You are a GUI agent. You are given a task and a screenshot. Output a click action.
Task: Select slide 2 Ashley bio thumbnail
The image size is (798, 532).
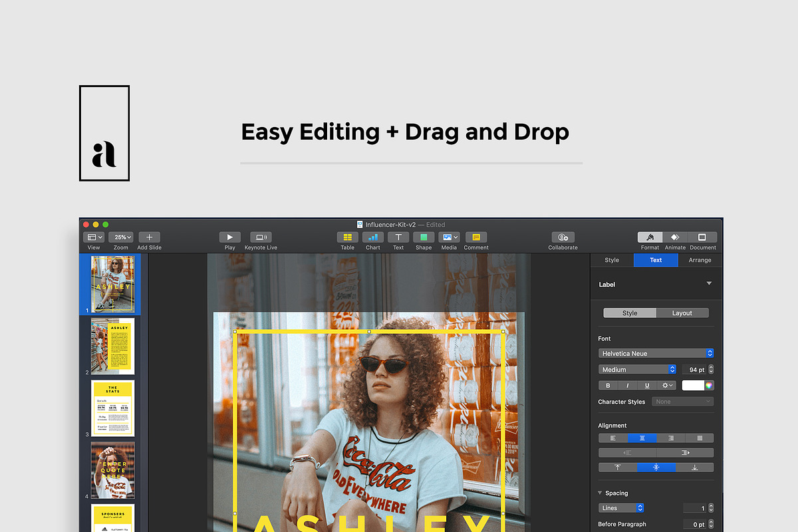[112, 346]
